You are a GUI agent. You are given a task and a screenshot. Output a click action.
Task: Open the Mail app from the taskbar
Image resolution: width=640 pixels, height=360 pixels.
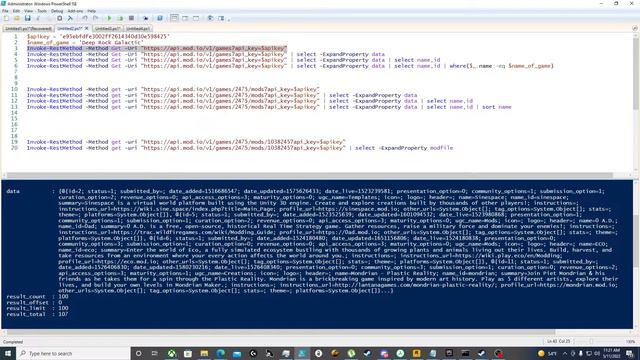tap(237, 353)
